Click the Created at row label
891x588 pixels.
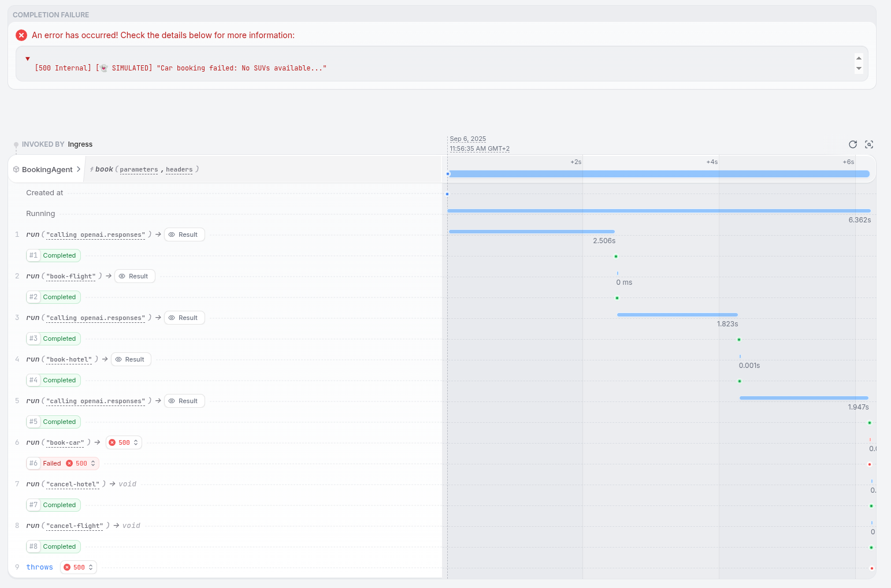[44, 193]
